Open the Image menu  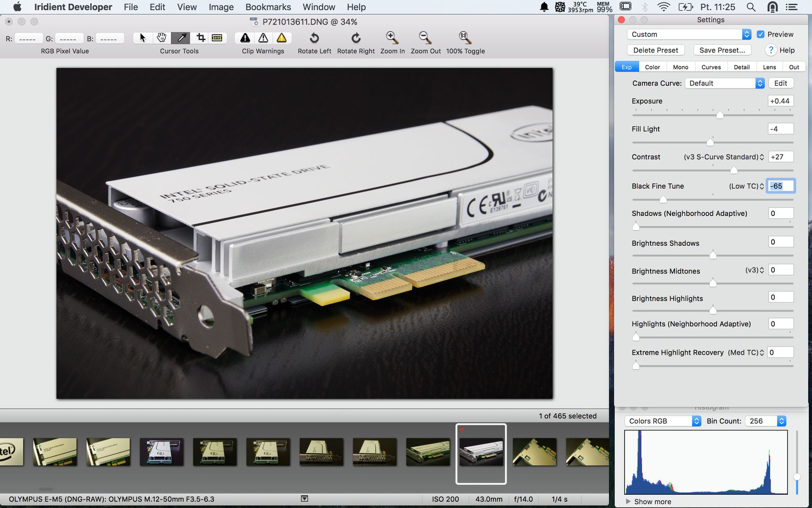point(221,7)
